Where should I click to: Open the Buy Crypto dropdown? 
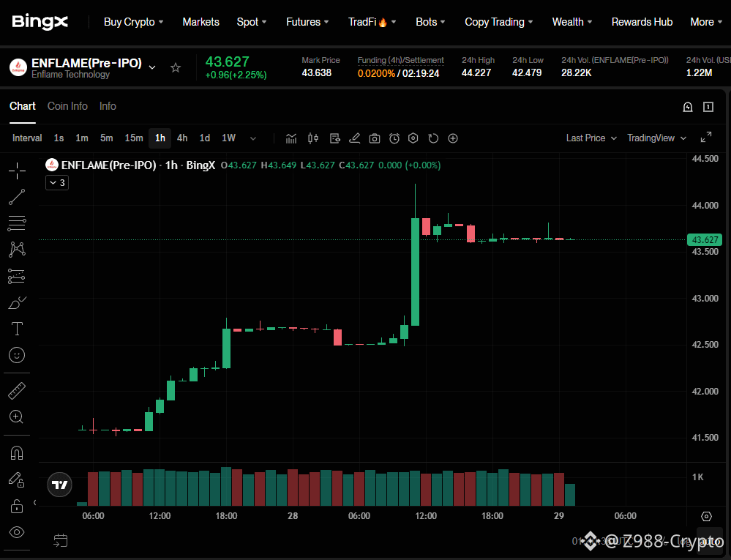133,22
